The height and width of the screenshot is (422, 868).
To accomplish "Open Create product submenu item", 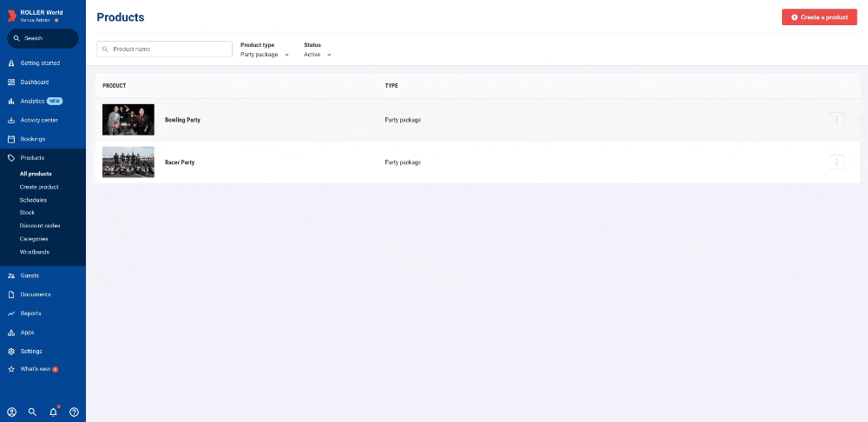I will (x=39, y=188).
